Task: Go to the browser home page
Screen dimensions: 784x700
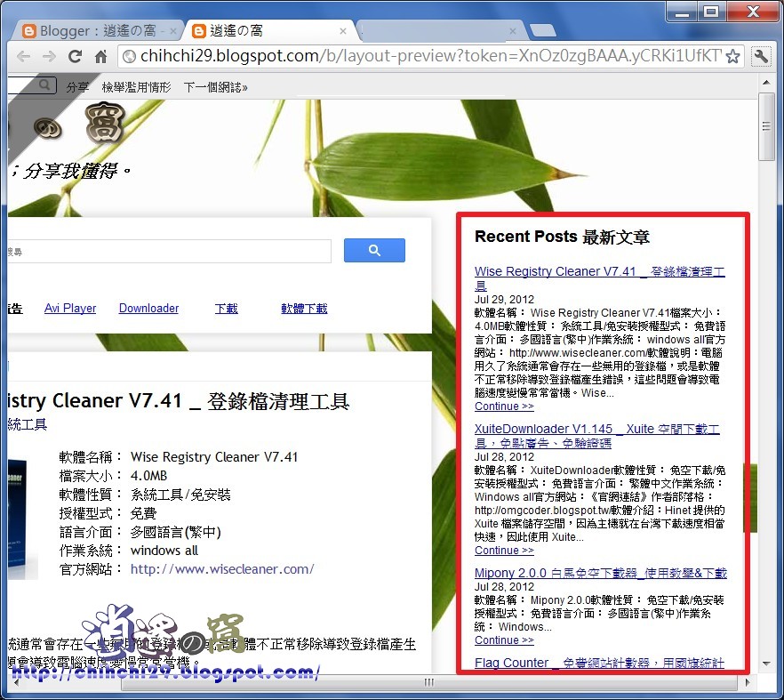Action: [x=101, y=57]
